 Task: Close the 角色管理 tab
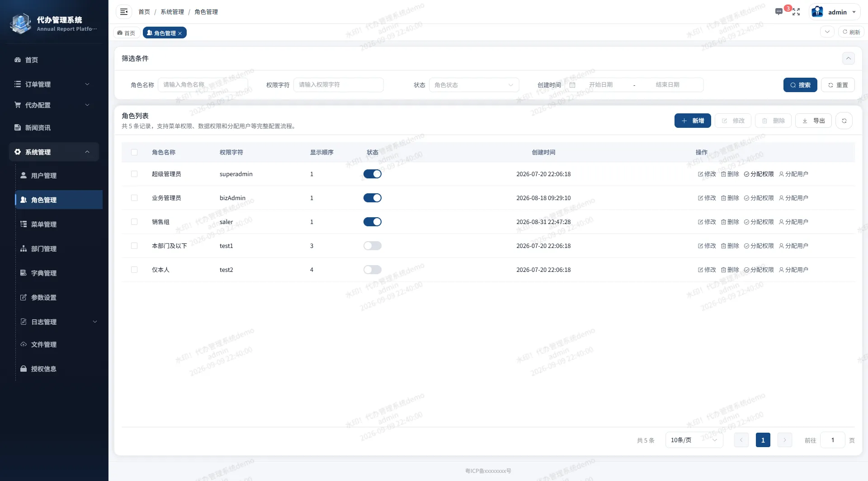(180, 33)
